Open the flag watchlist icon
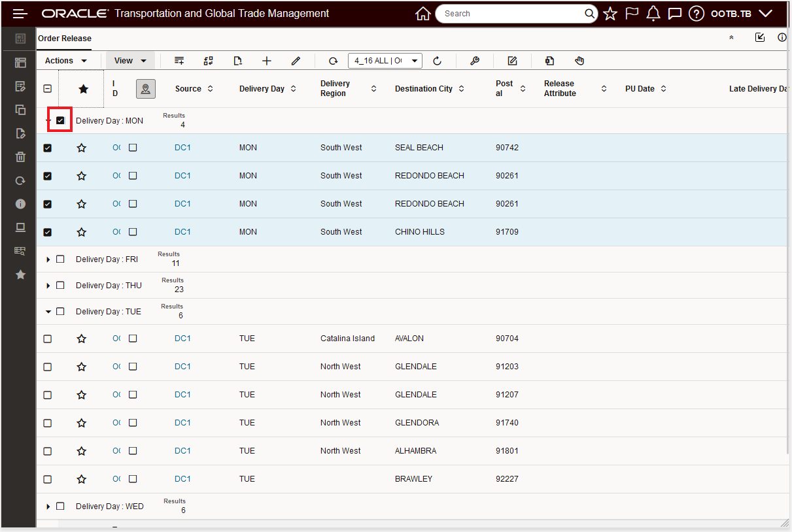The height and width of the screenshot is (532, 792). [x=632, y=14]
